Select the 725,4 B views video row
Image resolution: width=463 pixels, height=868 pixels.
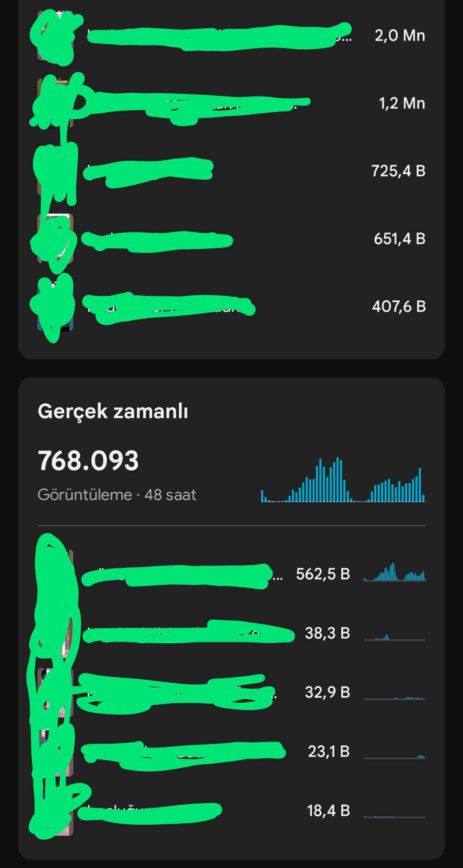[x=231, y=171]
